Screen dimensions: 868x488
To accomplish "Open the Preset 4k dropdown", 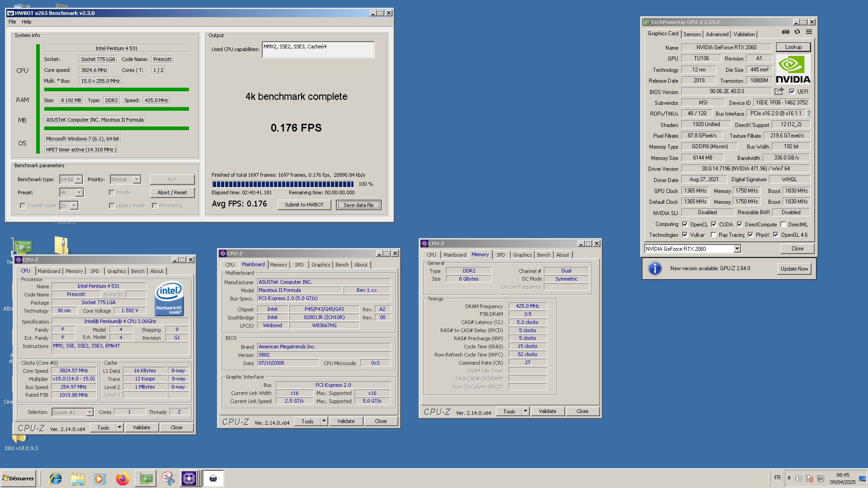I will pos(71,192).
